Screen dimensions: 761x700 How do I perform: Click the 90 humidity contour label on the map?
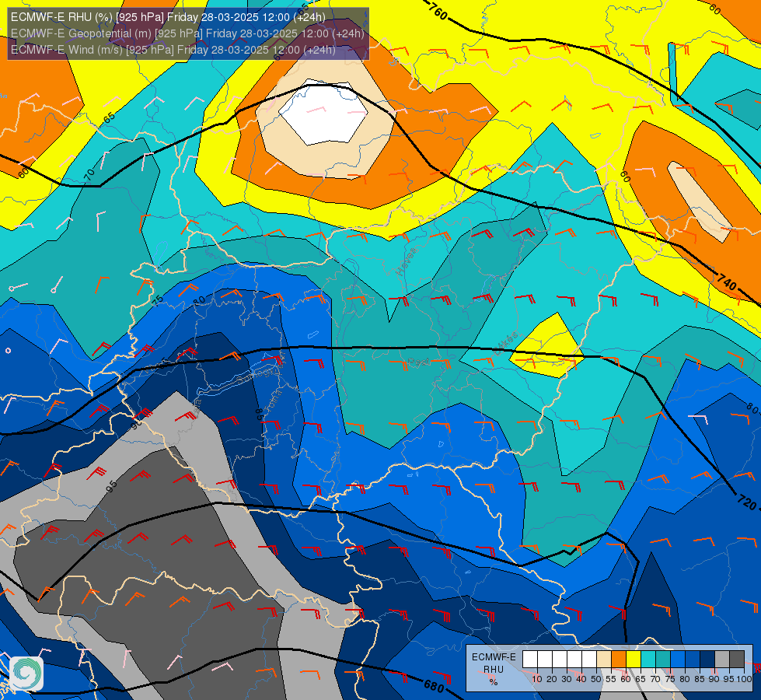point(135,424)
